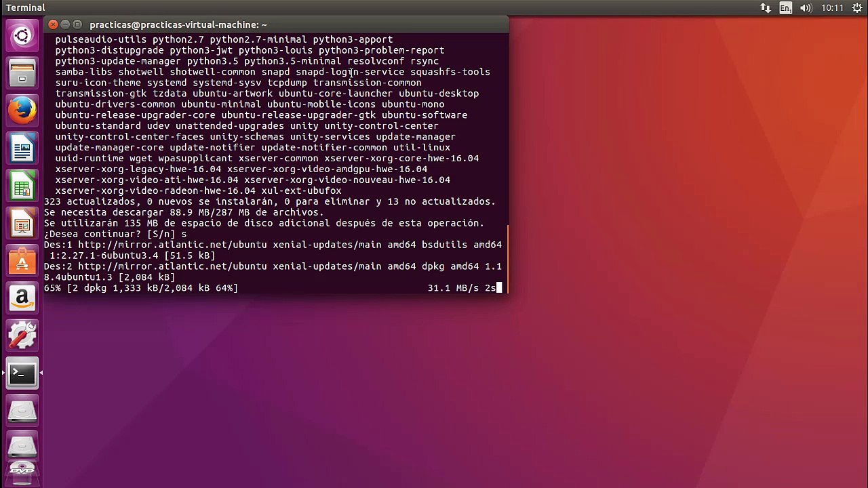This screenshot has width=868, height=488.
Task: Open the Files manager from the launcher
Action: point(22,73)
